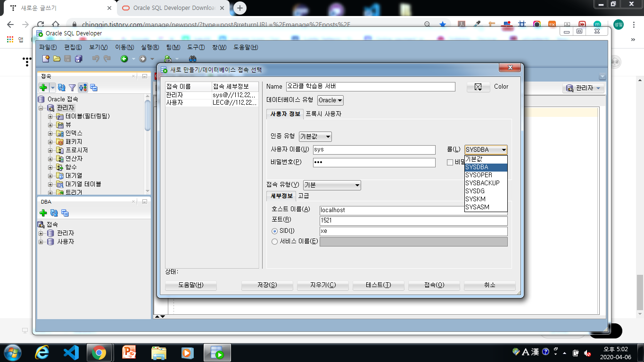This screenshot has height=362, width=644.
Task: Open PowerPoint from the taskbar
Action: click(129, 353)
